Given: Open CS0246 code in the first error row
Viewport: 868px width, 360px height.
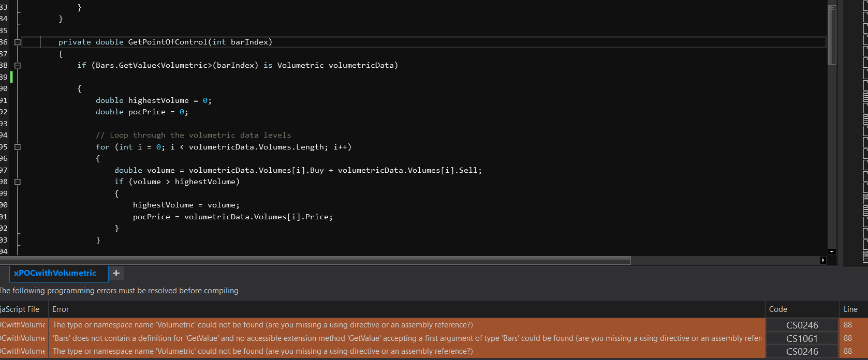Looking at the screenshot, I should [802, 325].
